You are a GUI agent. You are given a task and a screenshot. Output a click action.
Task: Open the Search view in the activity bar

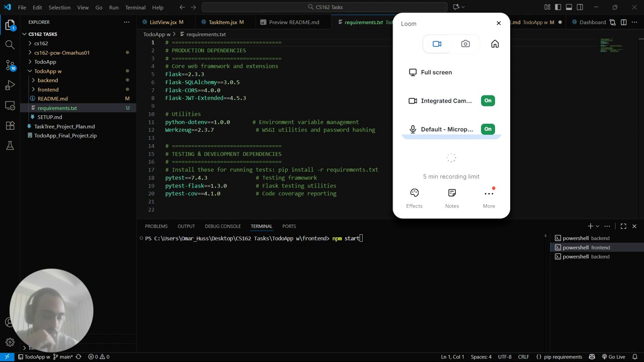10,45
